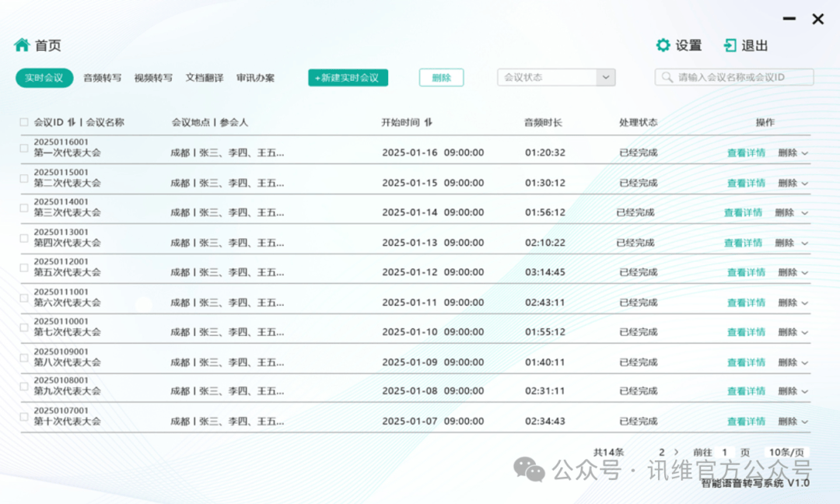Sort by 会议ID using sort arrows icon
Screen dimensions: 840x504
click(x=72, y=122)
